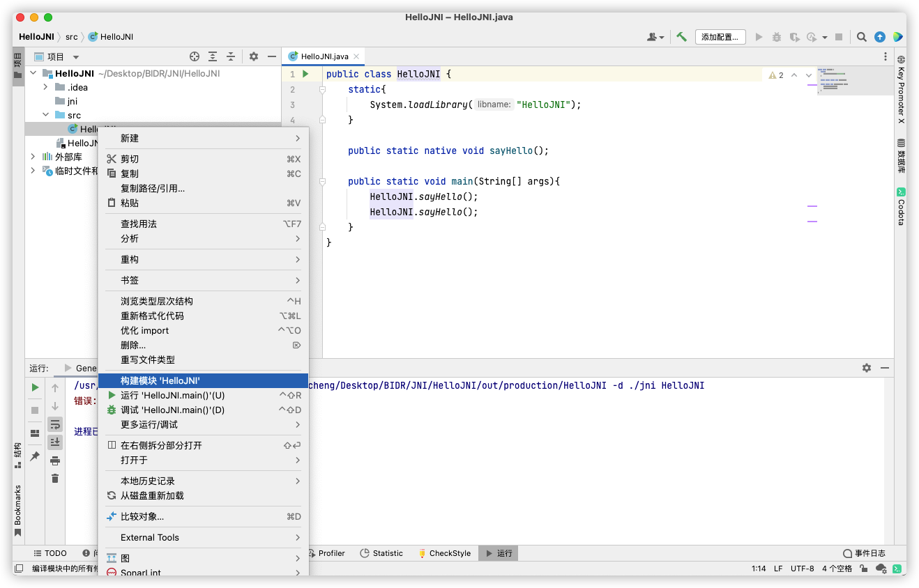The image size is (919, 588).
Task: Fold the main method in the gutter
Action: [x=322, y=181]
